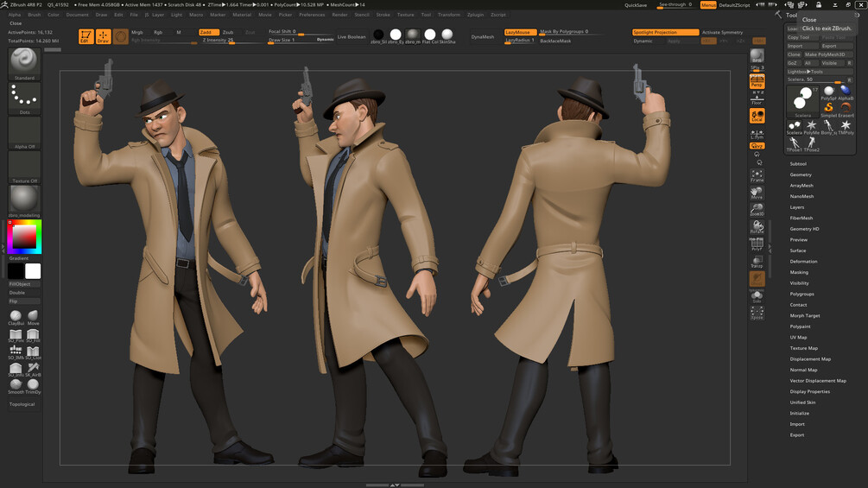Open the Standard brush thumbnail
The width and height of the screenshot is (868, 488).
24,64
